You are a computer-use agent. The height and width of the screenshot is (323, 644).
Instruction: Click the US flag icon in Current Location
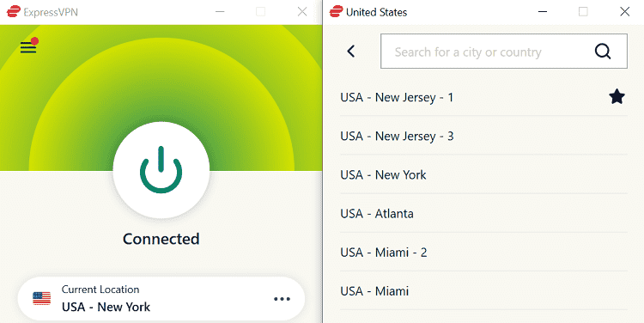pos(41,298)
